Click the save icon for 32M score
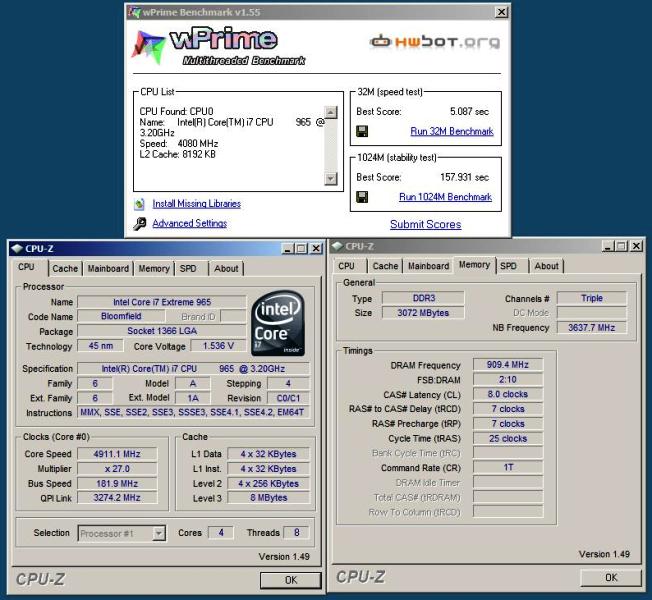This screenshot has width=652, height=600. coord(362,131)
